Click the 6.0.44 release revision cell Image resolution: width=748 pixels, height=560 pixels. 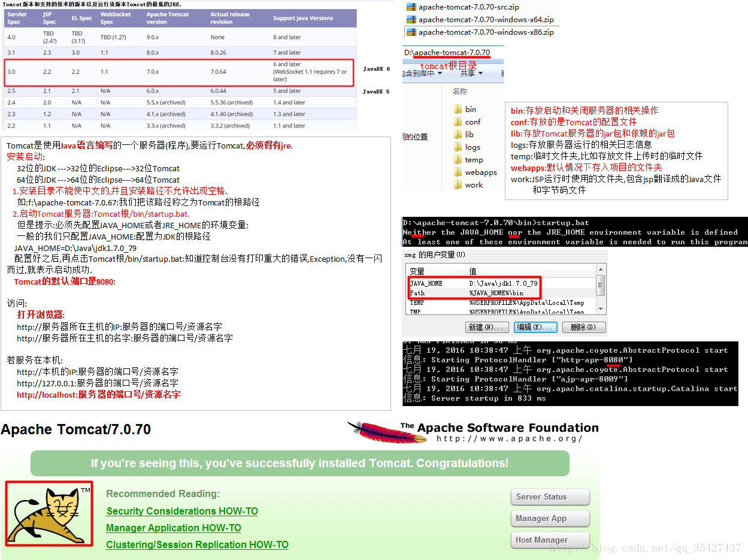click(x=219, y=91)
